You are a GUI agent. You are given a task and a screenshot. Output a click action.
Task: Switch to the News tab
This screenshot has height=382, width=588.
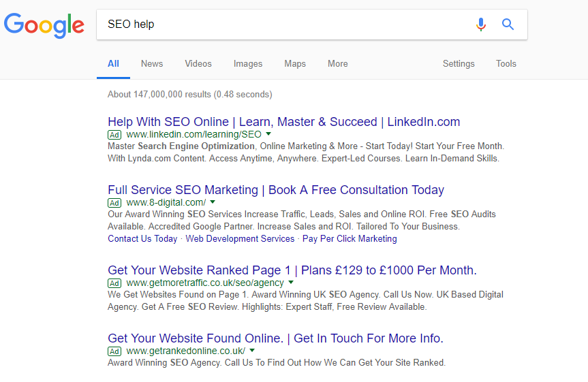point(152,64)
